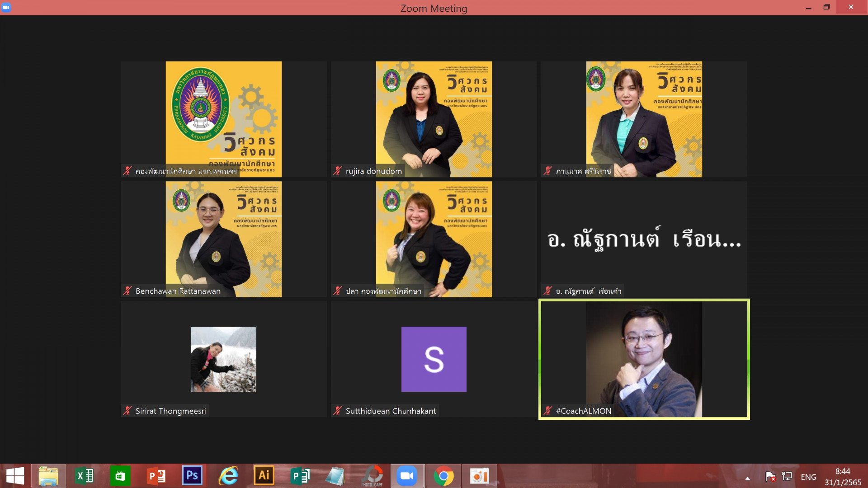The height and width of the screenshot is (488, 868).
Task: Close the Zoom Meeting window
Action: (x=851, y=7)
